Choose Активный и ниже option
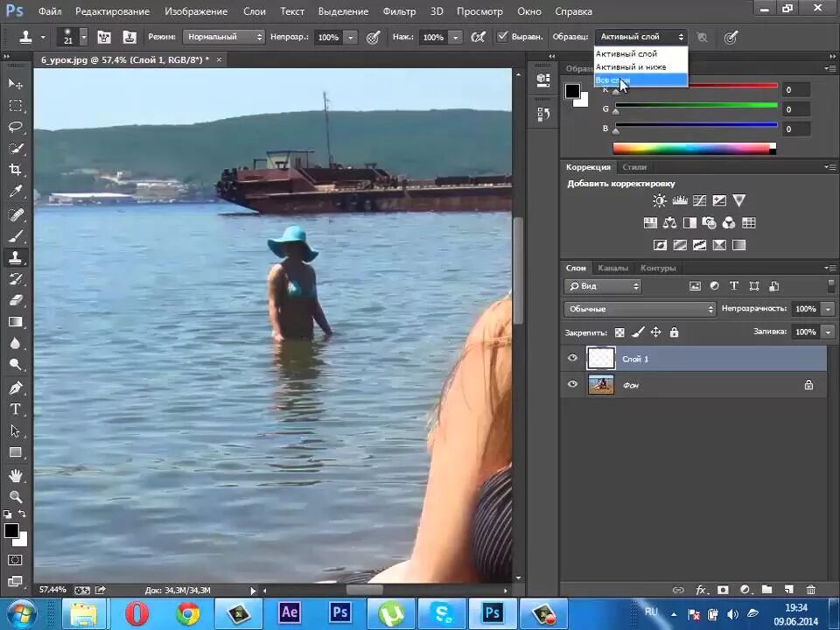Viewport: 840px width, 630px height. (x=640, y=67)
